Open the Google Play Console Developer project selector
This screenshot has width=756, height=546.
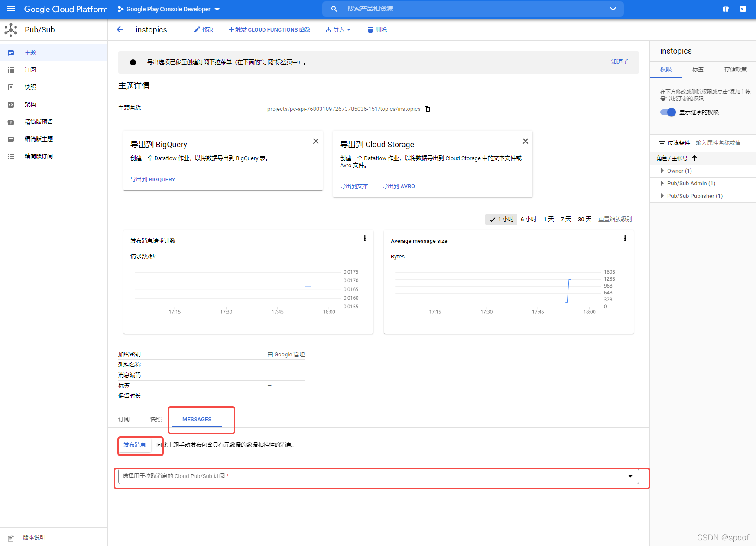pos(169,9)
